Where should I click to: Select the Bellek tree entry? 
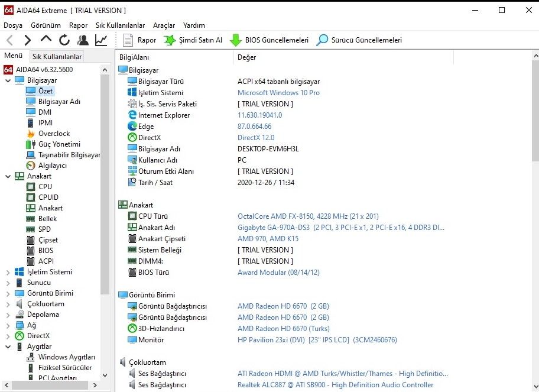click(41, 219)
